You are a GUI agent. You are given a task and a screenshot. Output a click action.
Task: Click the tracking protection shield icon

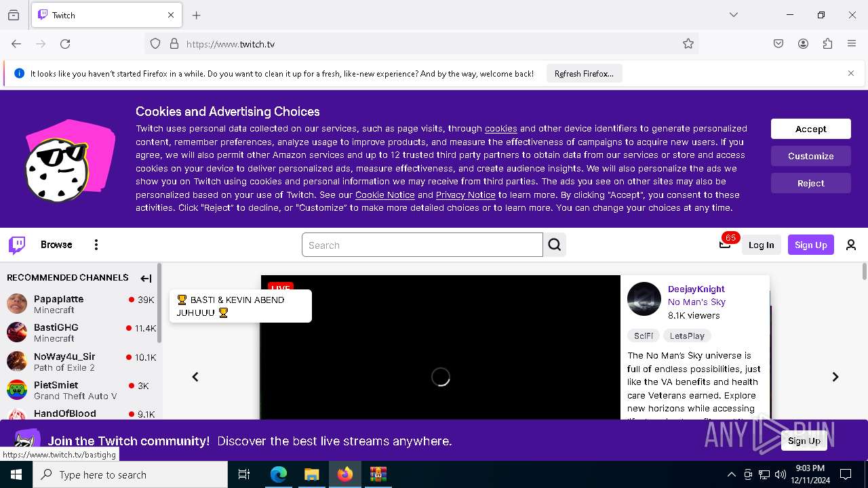point(155,44)
